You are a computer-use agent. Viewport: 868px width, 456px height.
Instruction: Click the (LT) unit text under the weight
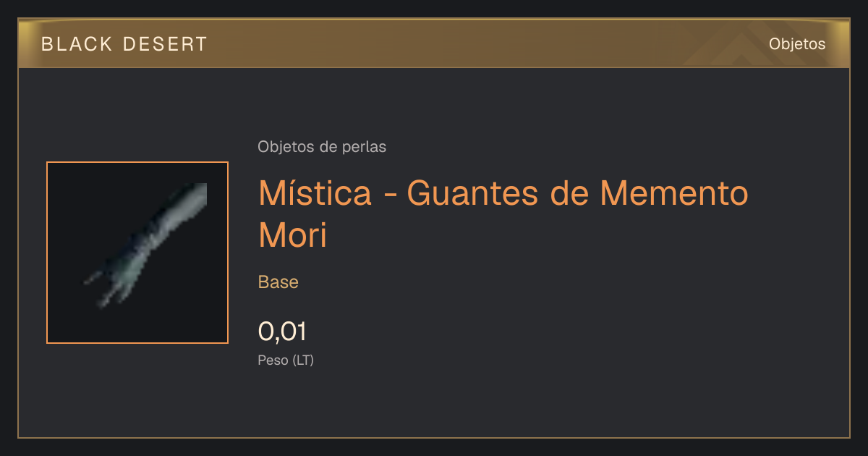click(x=303, y=360)
